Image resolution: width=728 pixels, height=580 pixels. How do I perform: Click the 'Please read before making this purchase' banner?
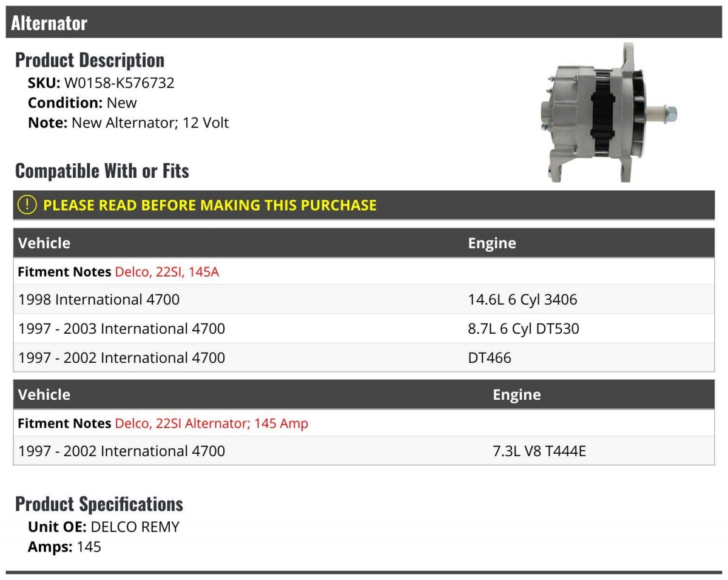(210, 205)
